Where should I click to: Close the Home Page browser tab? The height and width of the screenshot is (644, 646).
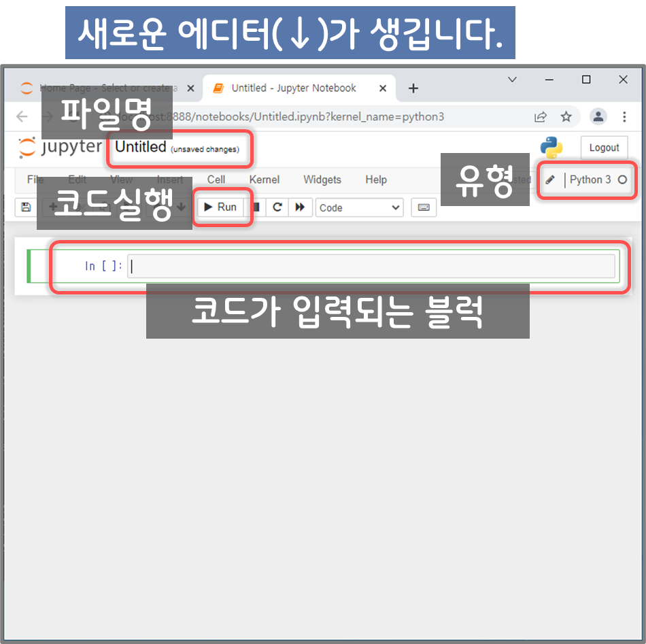191,88
